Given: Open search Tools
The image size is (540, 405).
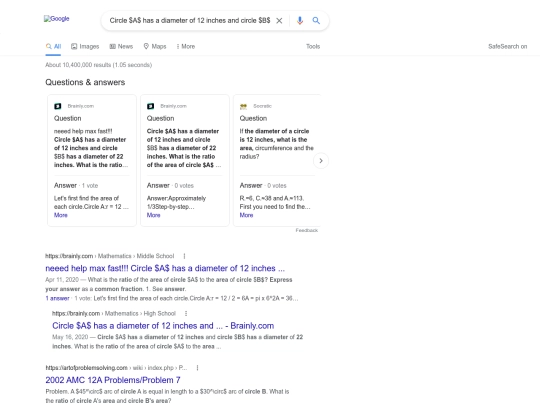Looking at the screenshot, I should 313,46.
